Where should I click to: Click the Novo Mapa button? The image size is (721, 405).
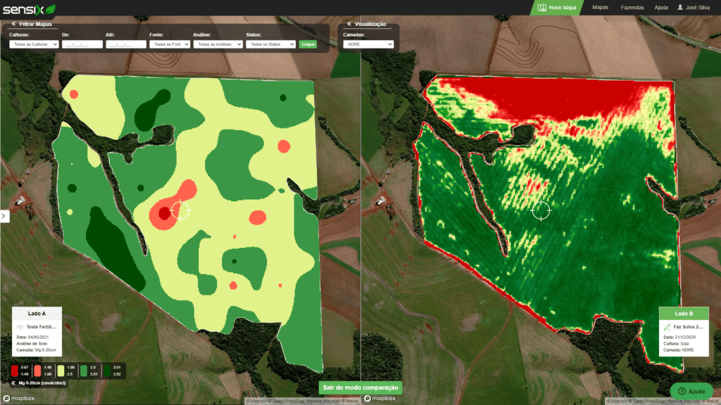point(557,7)
